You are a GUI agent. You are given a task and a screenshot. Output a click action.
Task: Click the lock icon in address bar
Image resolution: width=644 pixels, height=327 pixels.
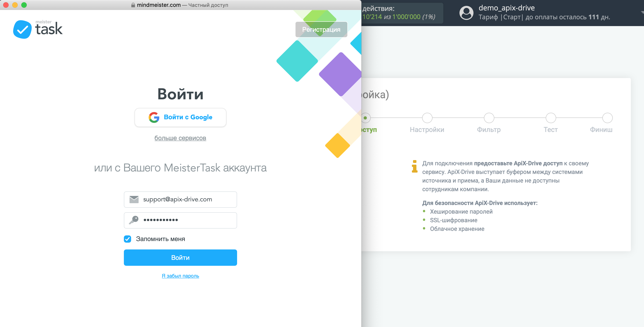click(x=133, y=5)
